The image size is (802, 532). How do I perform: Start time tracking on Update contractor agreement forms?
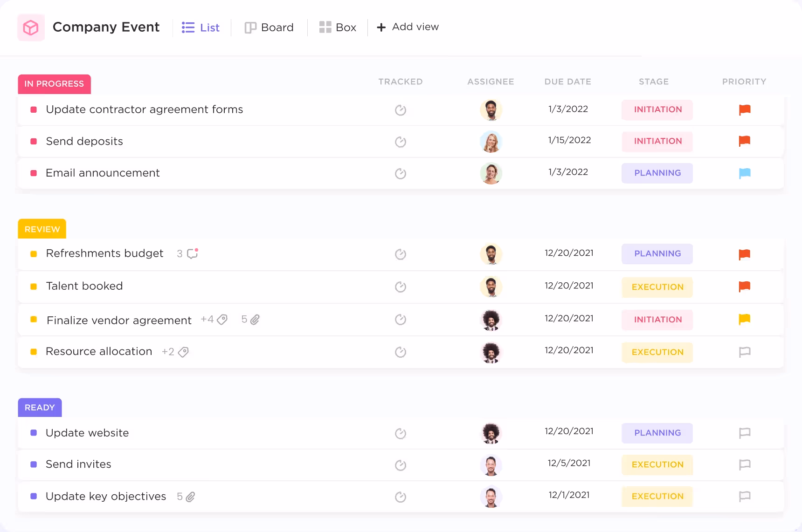400,110
